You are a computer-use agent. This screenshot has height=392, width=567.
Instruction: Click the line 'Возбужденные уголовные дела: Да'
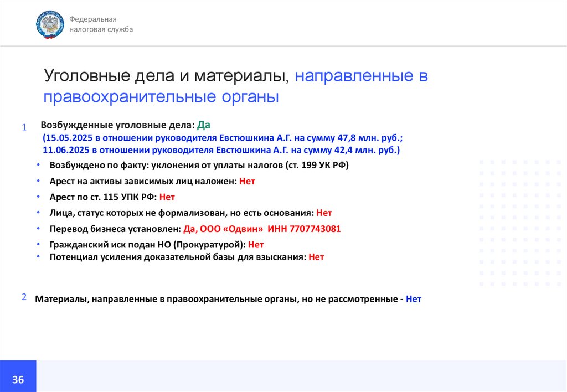tap(125, 125)
